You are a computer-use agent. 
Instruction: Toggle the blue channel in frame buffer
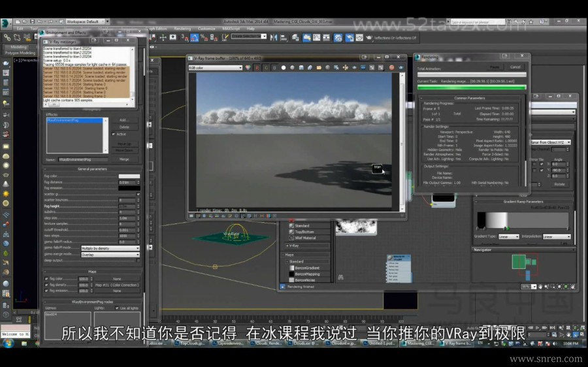(x=274, y=67)
